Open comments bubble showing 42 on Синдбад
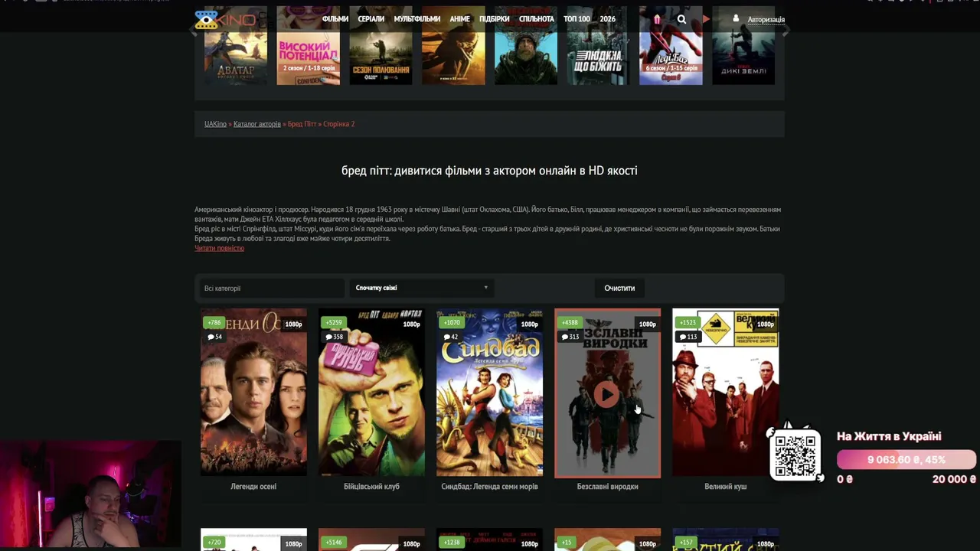The height and width of the screenshot is (551, 980). (x=451, y=337)
